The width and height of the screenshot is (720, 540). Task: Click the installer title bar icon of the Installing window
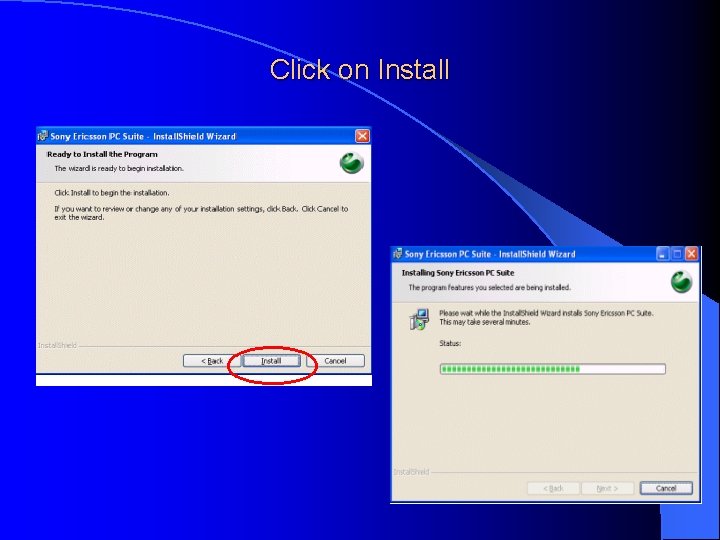tap(398, 253)
